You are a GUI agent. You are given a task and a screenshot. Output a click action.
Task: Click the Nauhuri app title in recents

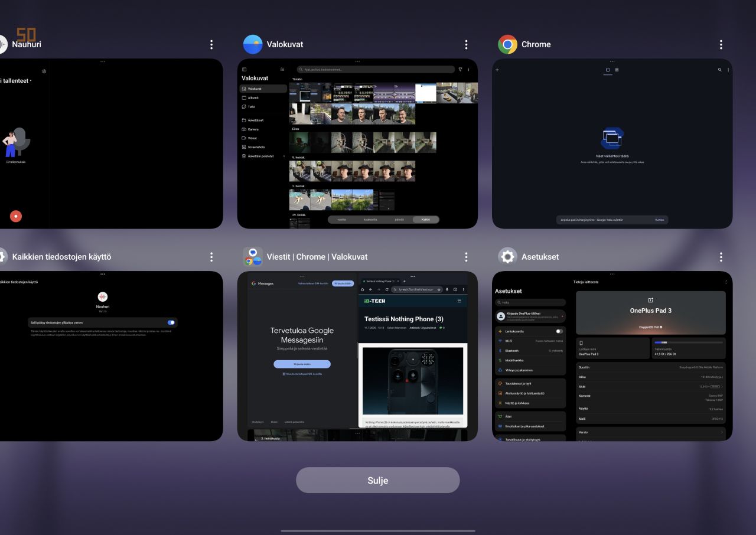27,44
